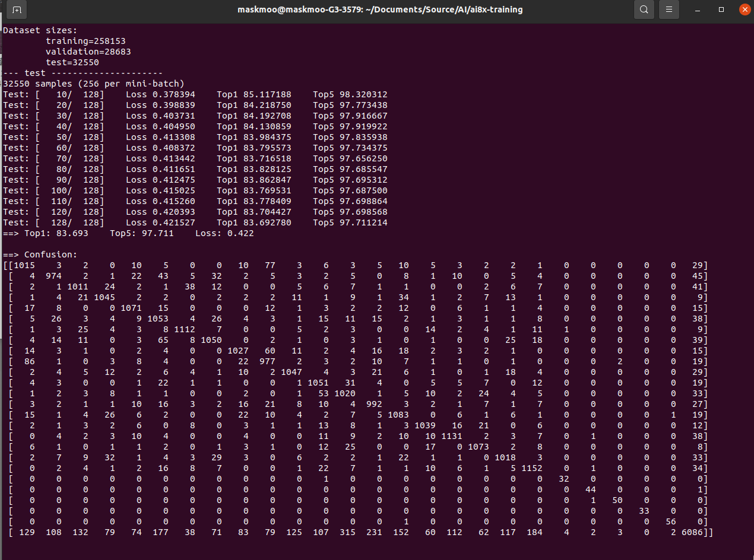Select the 'validation=28683' line
Viewport: 754px width, 560px height.
(x=88, y=52)
